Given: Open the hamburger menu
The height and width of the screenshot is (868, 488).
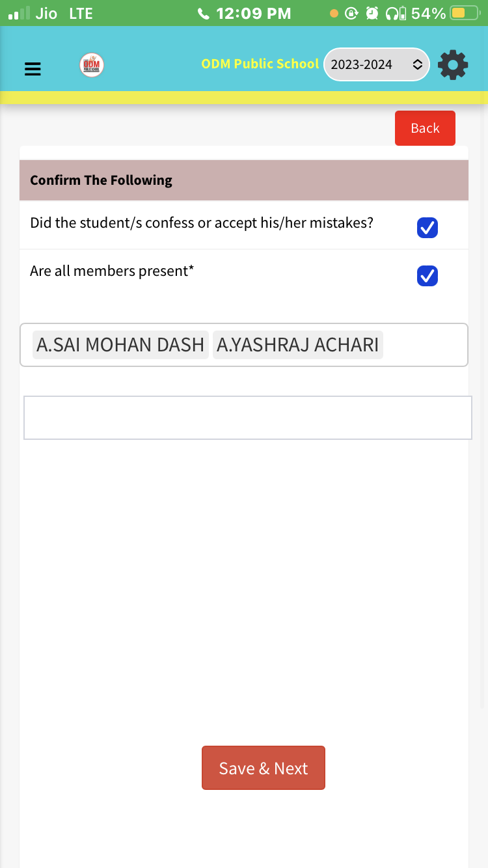Looking at the screenshot, I should point(33,68).
